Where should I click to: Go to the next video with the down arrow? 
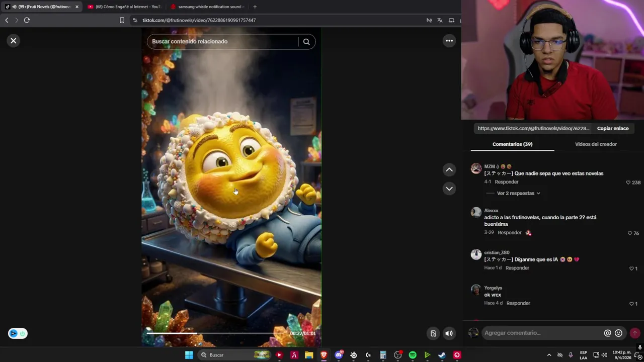point(449,189)
